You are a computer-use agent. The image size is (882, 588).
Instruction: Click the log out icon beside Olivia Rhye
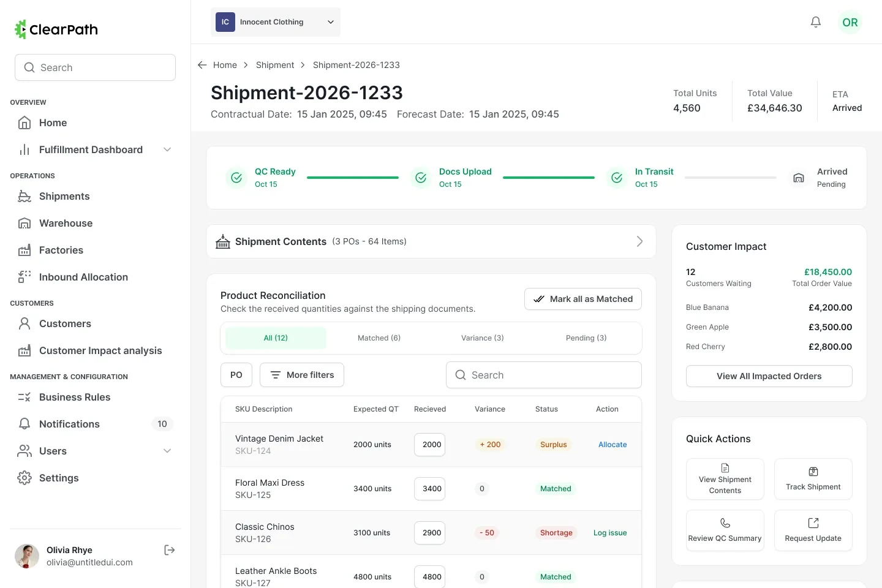170,550
